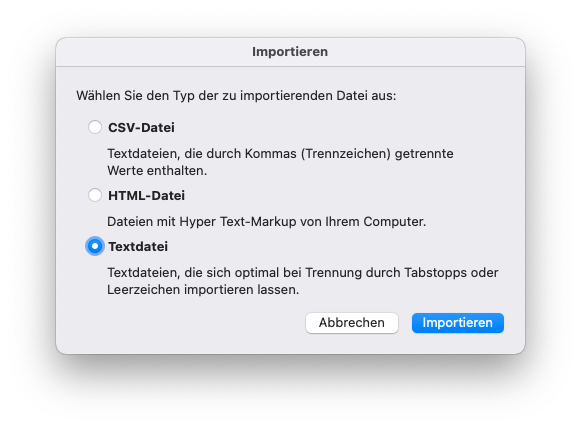Cancel the dialog with Abbrechen
Viewport: 581px width, 428px height.
coord(352,323)
